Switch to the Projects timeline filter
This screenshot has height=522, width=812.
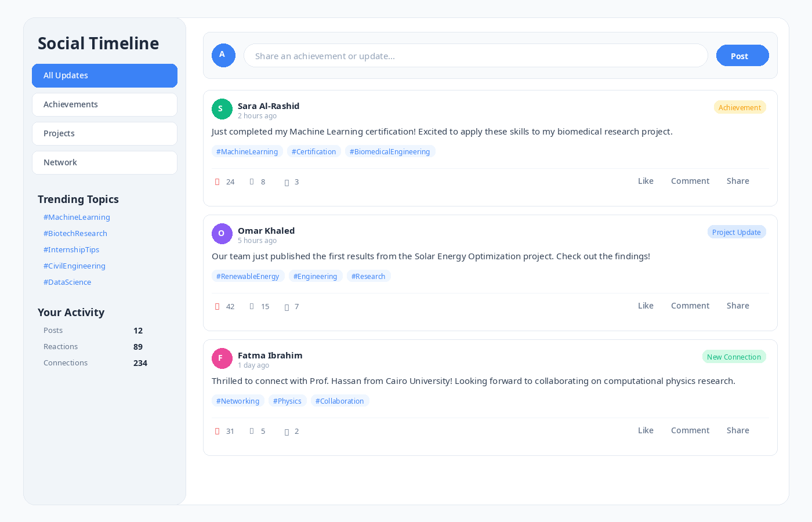tap(104, 134)
